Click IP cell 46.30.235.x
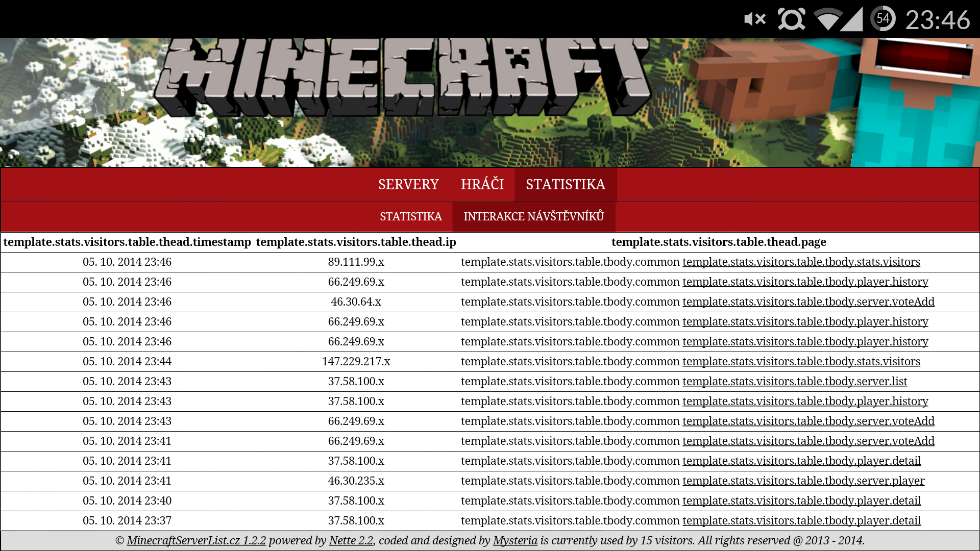Viewport: 980px width, 551px height. [x=356, y=481]
